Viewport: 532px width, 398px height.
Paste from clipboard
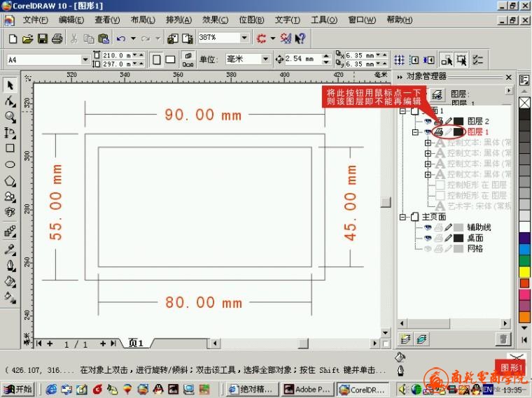pyautogui.click(x=103, y=38)
